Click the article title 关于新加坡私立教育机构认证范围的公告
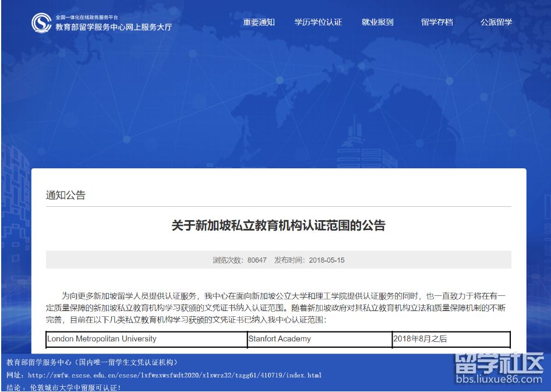The width and height of the screenshot is (551, 392). [x=278, y=225]
